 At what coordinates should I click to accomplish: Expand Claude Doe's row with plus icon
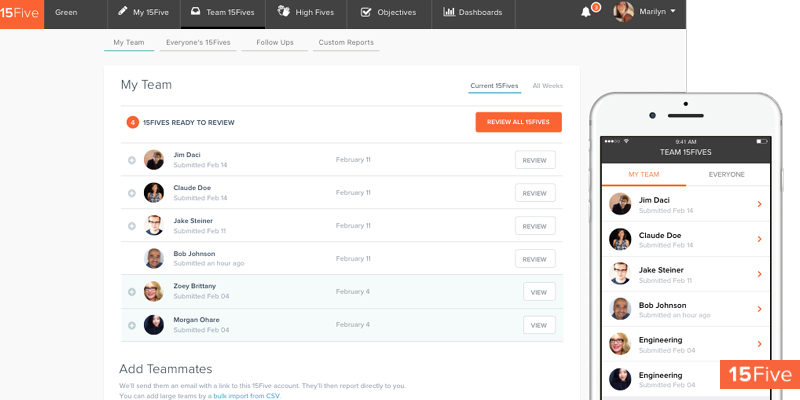click(x=131, y=193)
